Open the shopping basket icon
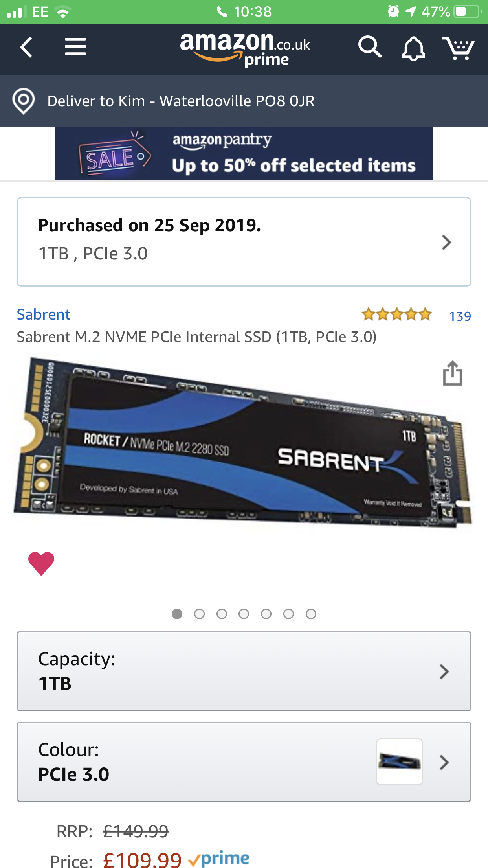Viewport: 488px width, 868px height. tap(458, 48)
